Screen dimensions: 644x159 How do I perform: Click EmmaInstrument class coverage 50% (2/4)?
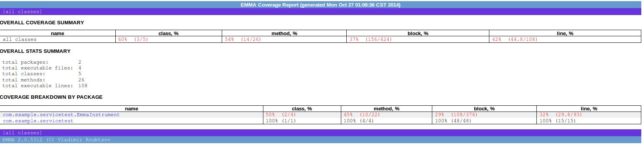point(281,115)
